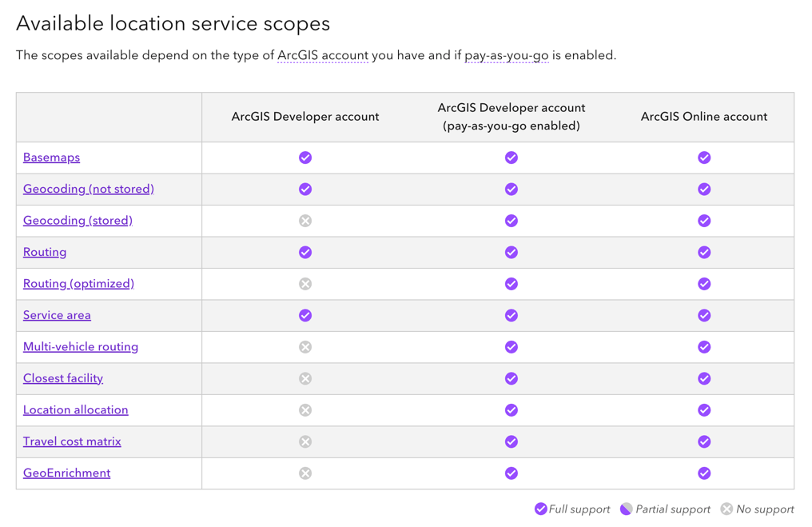Image resolution: width=812 pixels, height=527 pixels.
Task: Click the pay-as-you-go glossary term
Action: pos(507,56)
